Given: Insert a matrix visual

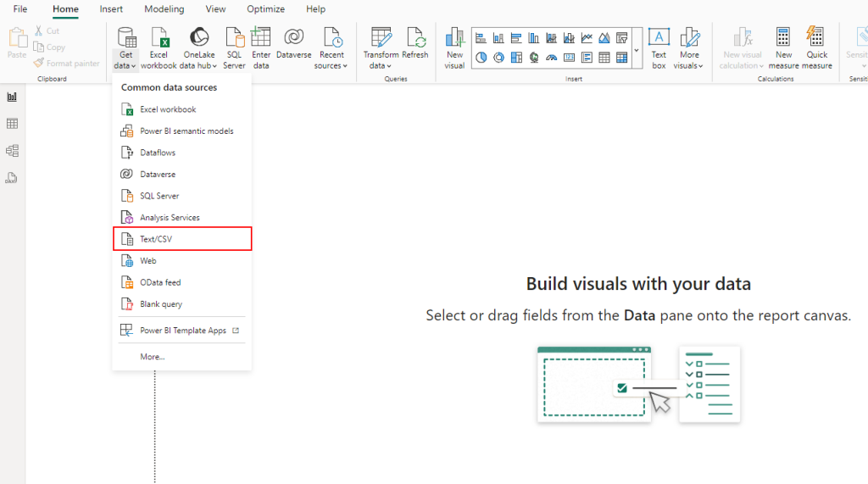Looking at the screenshot, I should [x=622, y=58].
